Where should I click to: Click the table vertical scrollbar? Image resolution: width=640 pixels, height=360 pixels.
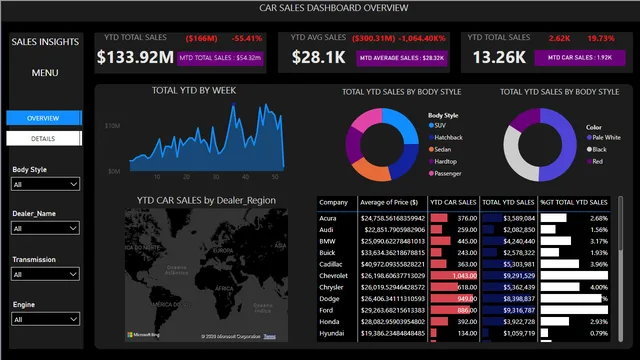[x=620, y=269]
